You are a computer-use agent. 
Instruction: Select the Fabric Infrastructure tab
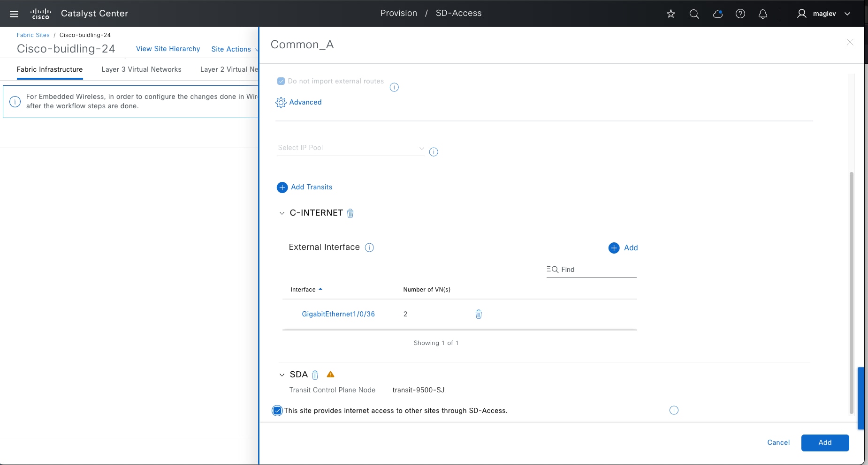[50, 69]
